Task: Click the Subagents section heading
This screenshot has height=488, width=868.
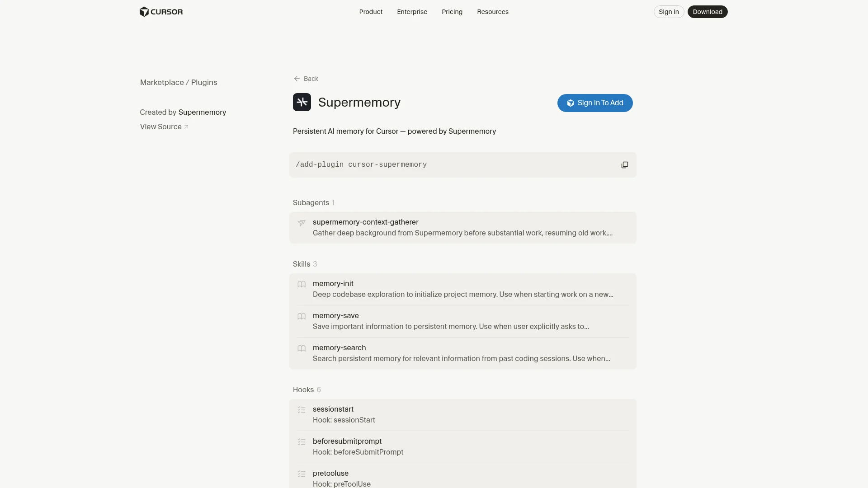Action: pyautogui.click(x=311, y=203)
